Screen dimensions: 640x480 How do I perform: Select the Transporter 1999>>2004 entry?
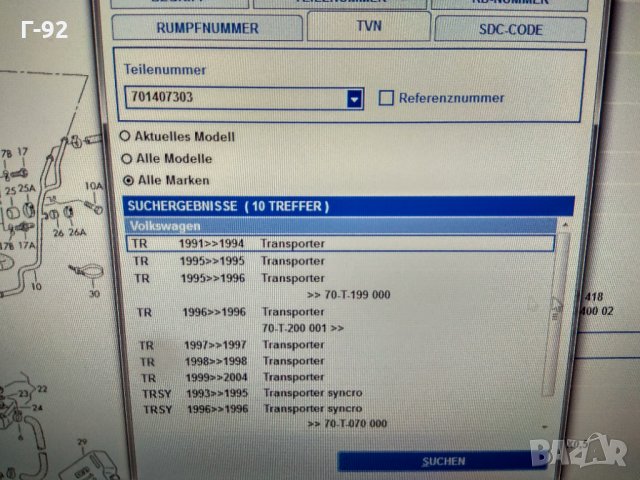click(x=340, y=378)
